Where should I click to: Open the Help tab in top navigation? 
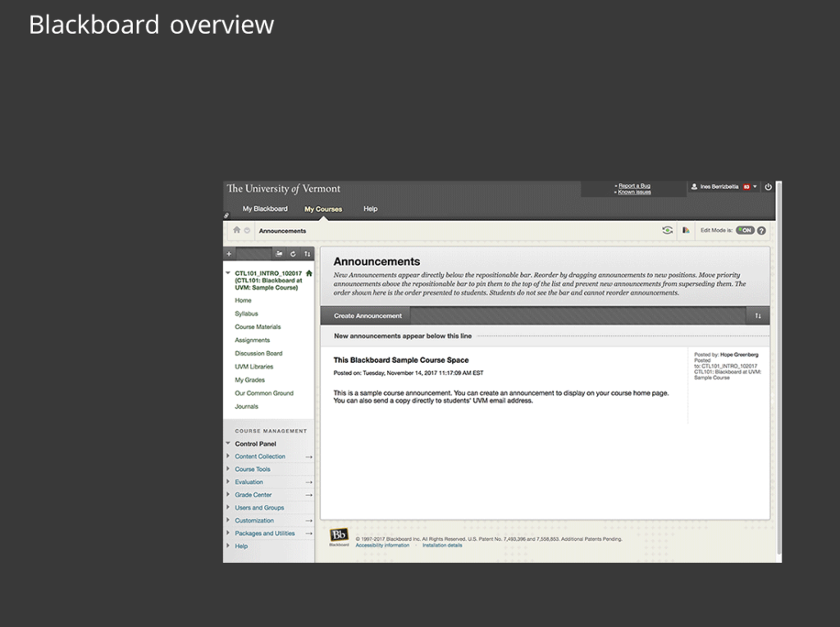(x=370, y=208)
